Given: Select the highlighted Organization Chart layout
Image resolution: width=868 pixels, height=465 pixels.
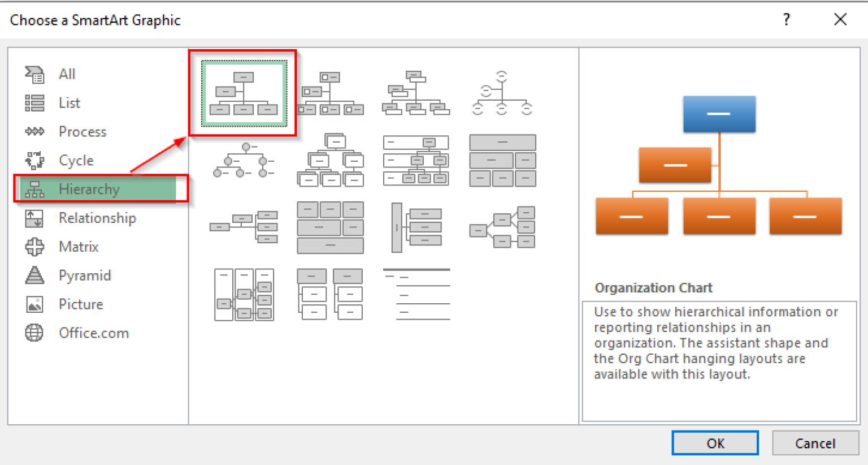Looking at the screenshot, I should pos(243,92).
